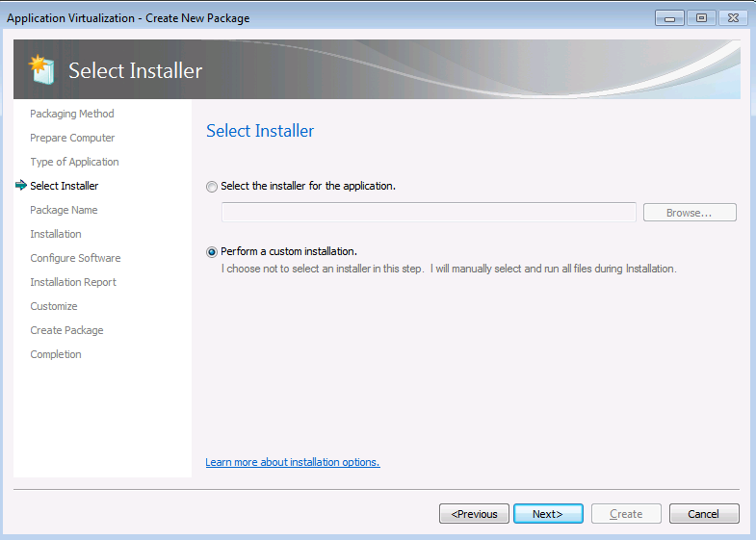The width and height of the screenshot is (756, 540).
Task: Click the window title 'Application Virtualization - Create New Package'
Action: click(x=128, y=18)
